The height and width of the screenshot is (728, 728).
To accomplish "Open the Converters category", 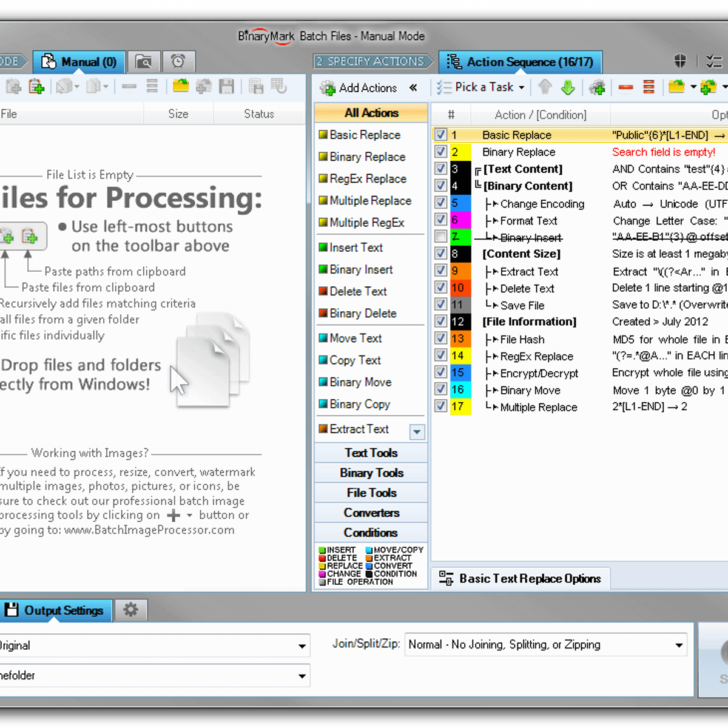I will (x=371, y=513).
